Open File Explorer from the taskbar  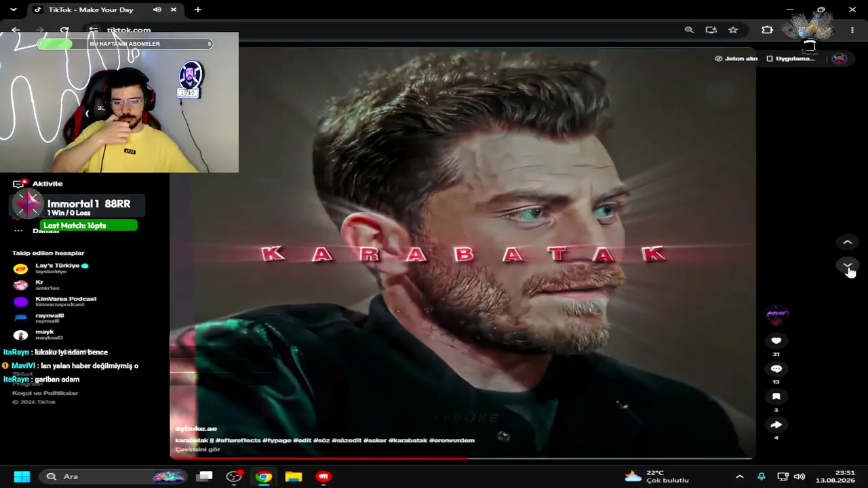tap(294, 476)
